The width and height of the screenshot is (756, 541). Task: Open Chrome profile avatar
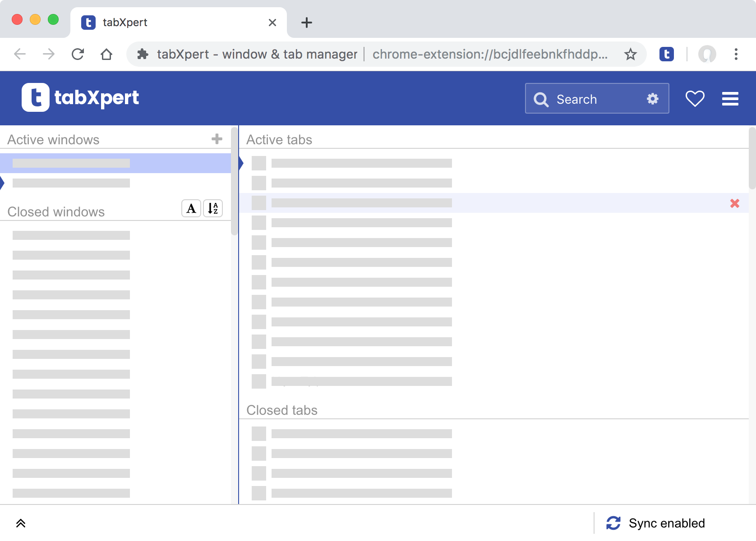click(707, 54)
